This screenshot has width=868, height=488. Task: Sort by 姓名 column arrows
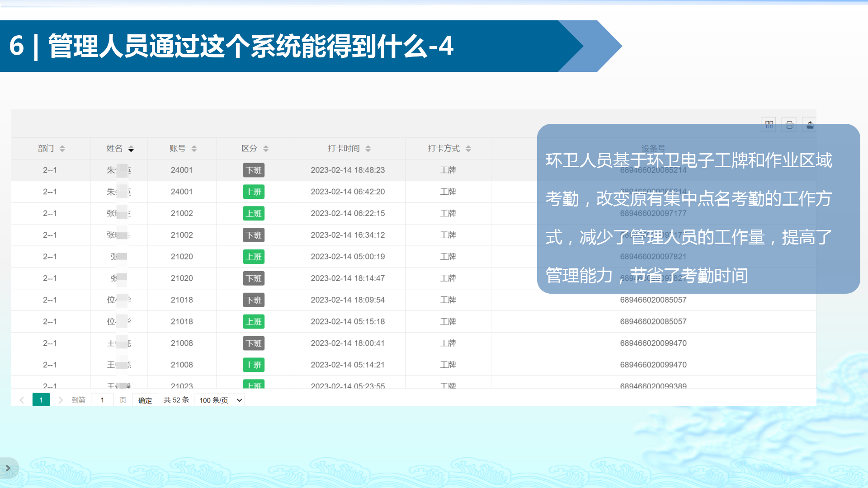(x=131, y=149)
